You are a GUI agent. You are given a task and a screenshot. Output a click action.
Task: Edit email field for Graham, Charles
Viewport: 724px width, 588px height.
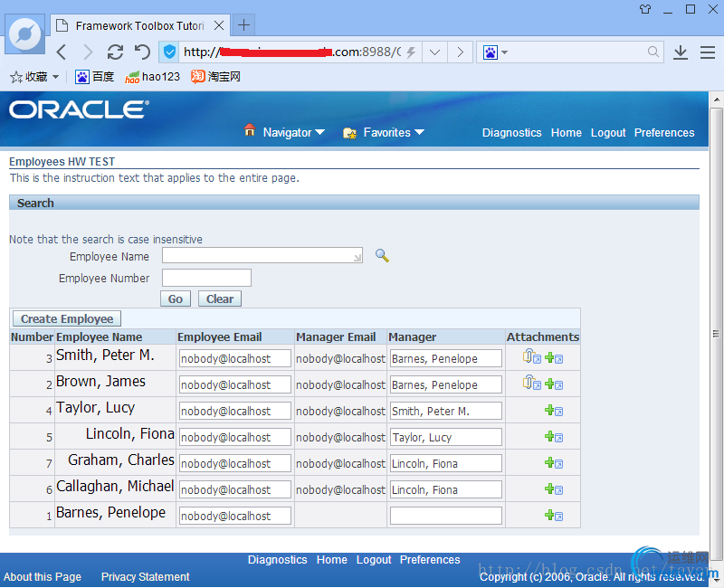tap(235, 464)
